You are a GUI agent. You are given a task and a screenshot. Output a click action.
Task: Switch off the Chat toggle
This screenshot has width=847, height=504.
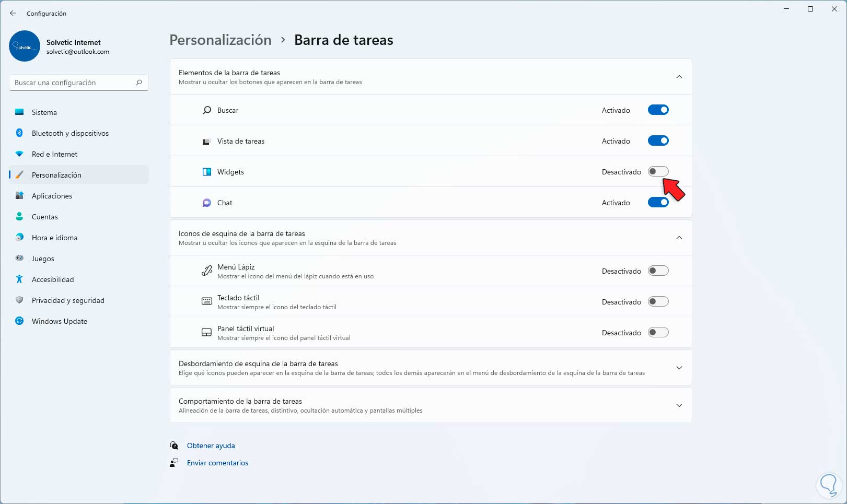658,203
